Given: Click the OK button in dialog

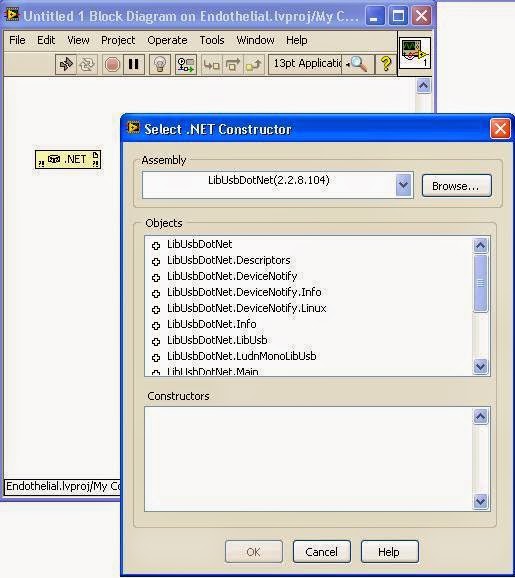Looking at the screenshot, I should [x=254, y=552].
